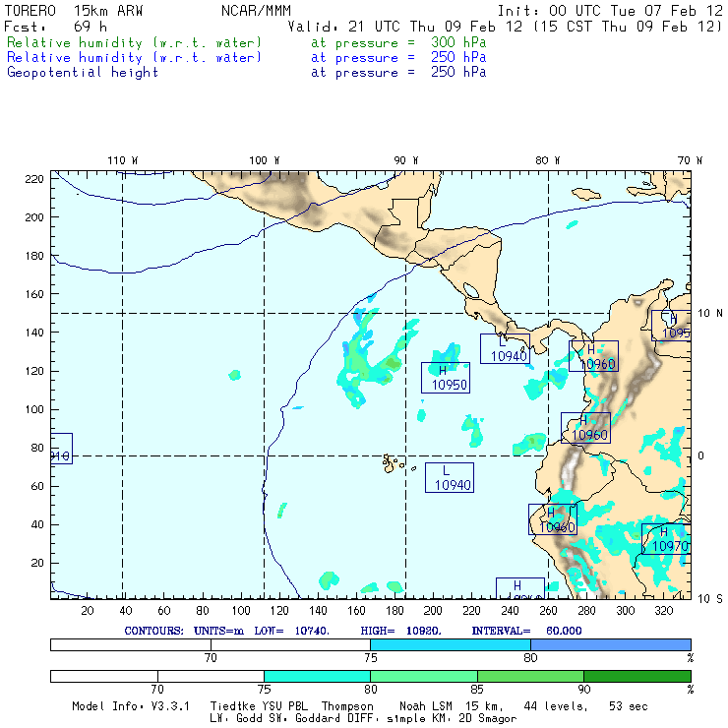The image size is (728, 728).
Task: Click the '100 W' longitude label
Action: pyautogui.click(x=265, y=160)
